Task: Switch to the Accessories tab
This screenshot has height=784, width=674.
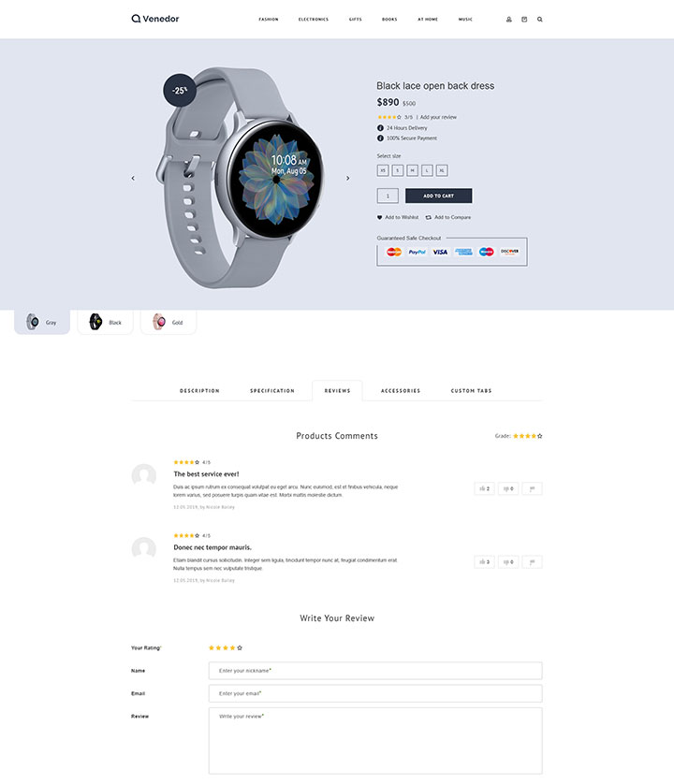Action: point(401,391)
